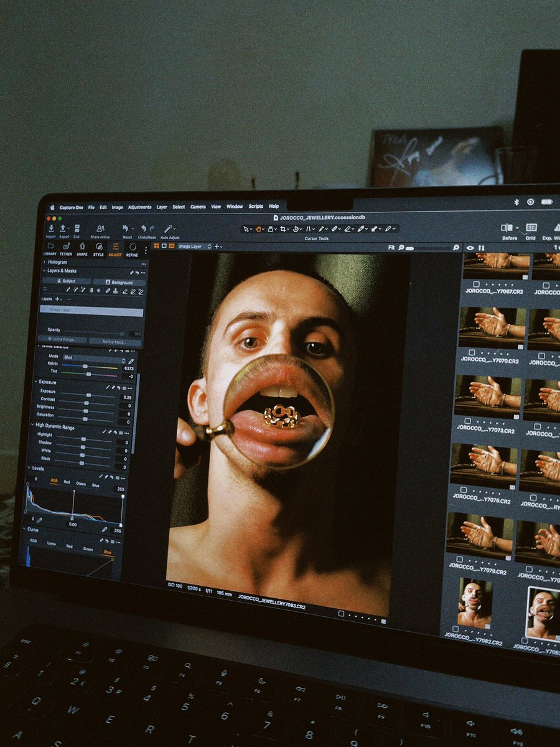Select the Green channel in Levels
The width and height of the screenshot is (560, 747).
click(81, 484)
